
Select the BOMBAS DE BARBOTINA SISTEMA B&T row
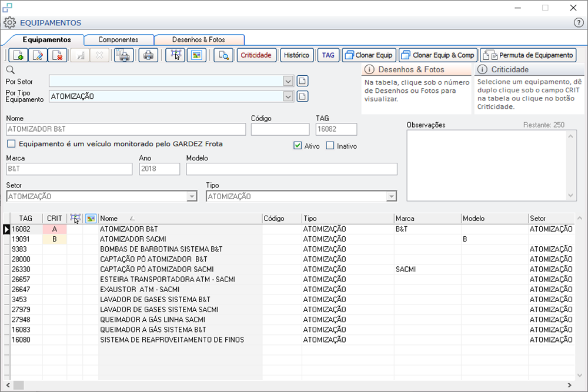click(x=292, y=249)
